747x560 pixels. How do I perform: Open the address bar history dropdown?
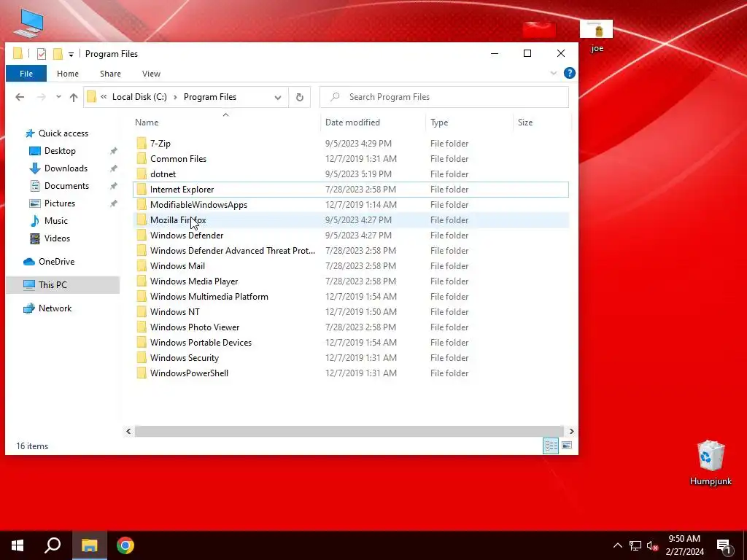click(277, 97)
